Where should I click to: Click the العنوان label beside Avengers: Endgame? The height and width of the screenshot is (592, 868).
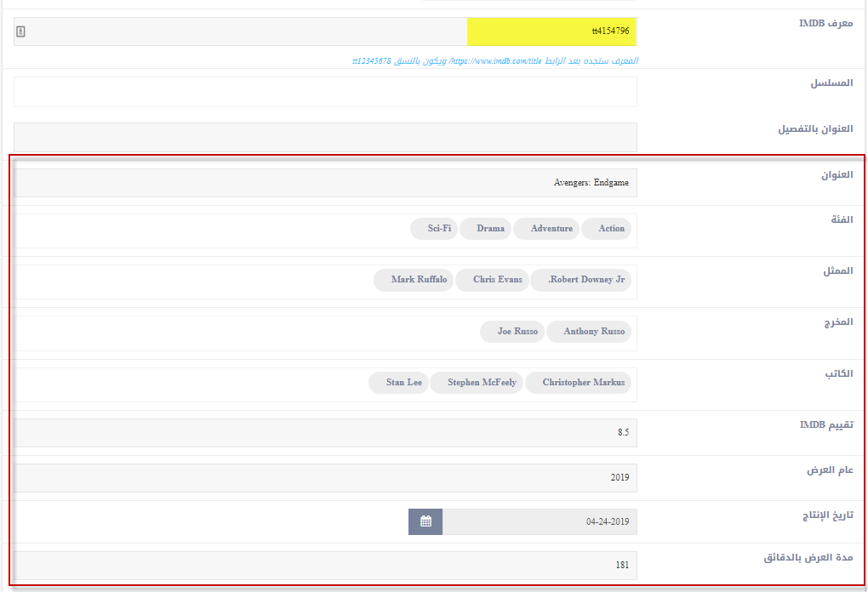[837, 175]
